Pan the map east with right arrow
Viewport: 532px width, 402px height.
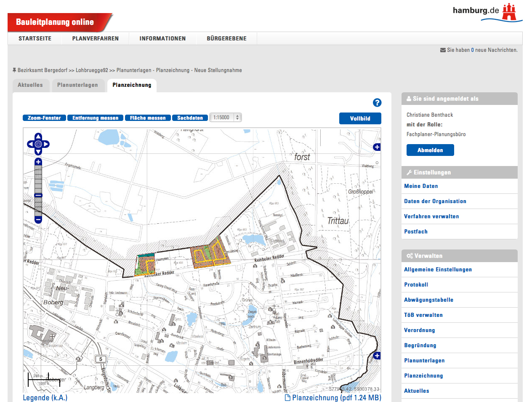tap(46, 144)
